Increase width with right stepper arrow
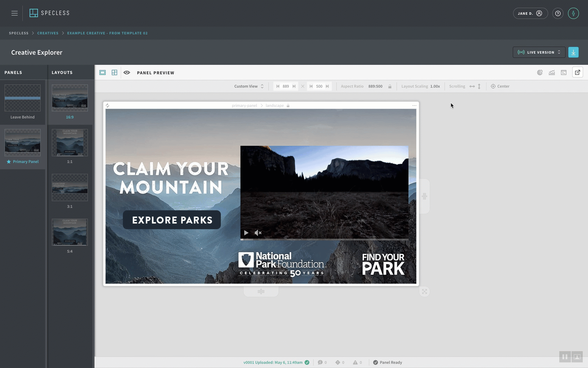Image resolution: width=588 pixels, height=368 pixels. (294, 86)
